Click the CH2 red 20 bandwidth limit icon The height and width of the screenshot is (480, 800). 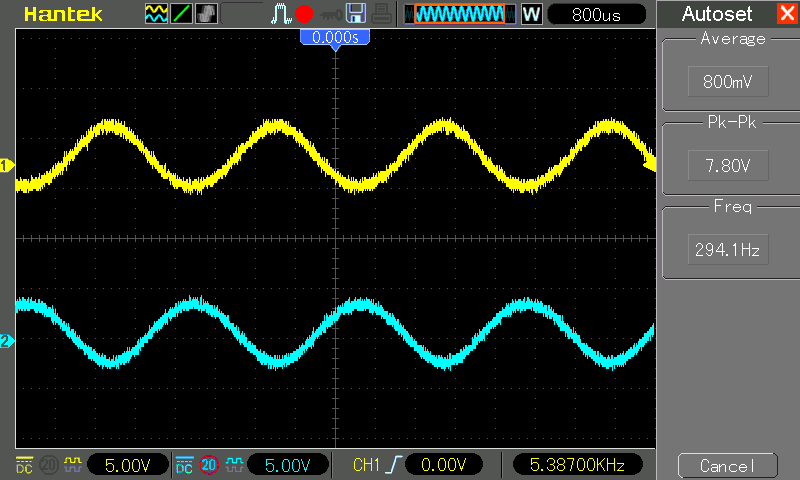click(x=209, y=465)
